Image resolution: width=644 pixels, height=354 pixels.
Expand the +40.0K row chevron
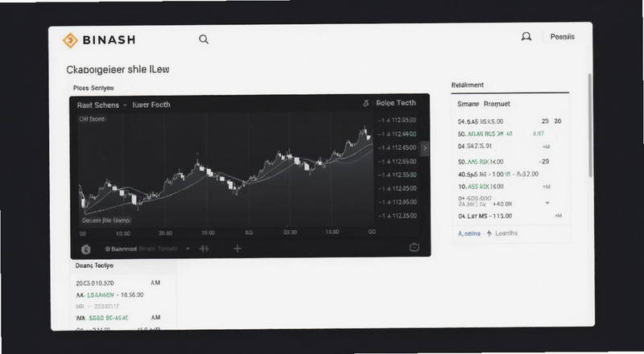pyautogui.click(x=547, y=203)
